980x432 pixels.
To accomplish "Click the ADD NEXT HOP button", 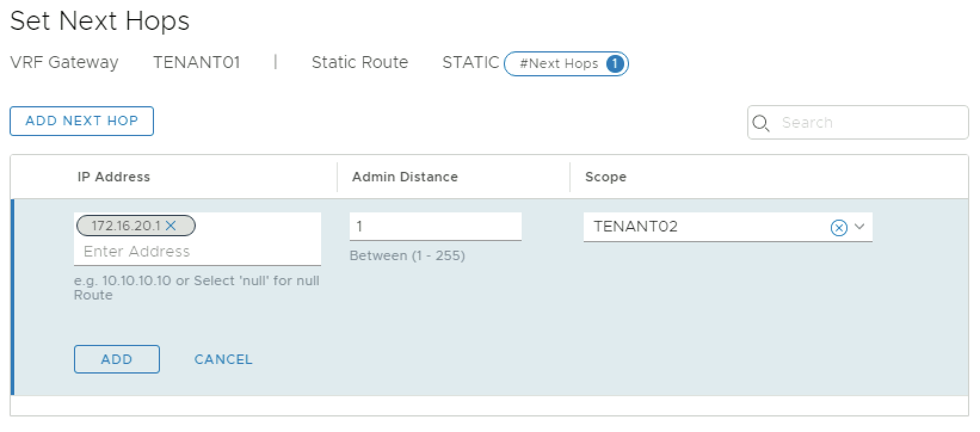I will [x=82, y=121].
